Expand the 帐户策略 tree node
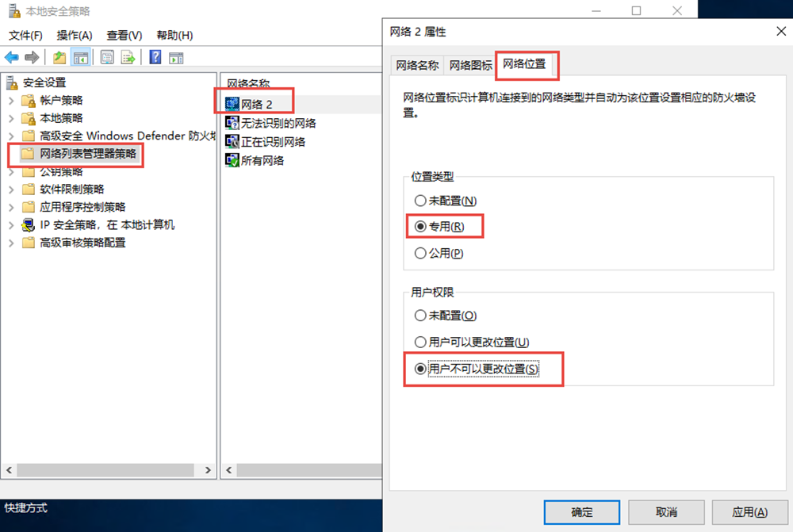 click(x=11, y=101)
